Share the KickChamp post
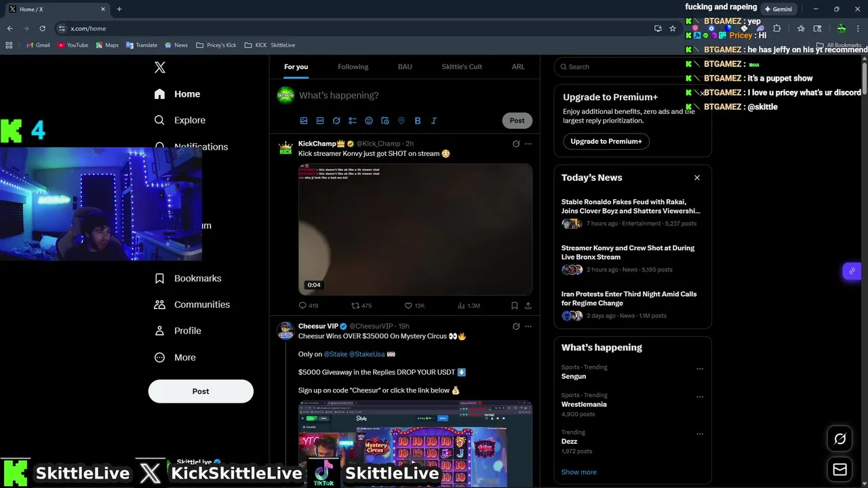868x488 pixels. [x=528, y=306]
